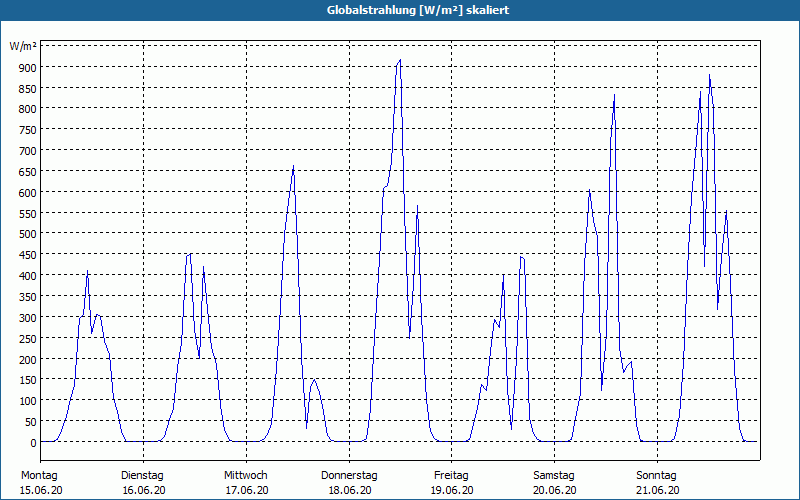Click the 0 y-axis value
The image size is (800, 500).
pos(34,443)
